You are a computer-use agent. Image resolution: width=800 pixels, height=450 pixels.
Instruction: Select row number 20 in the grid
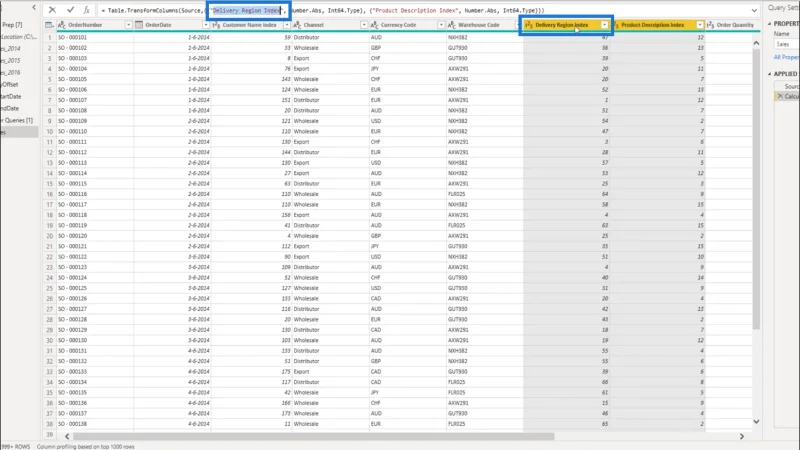(49, 236)
